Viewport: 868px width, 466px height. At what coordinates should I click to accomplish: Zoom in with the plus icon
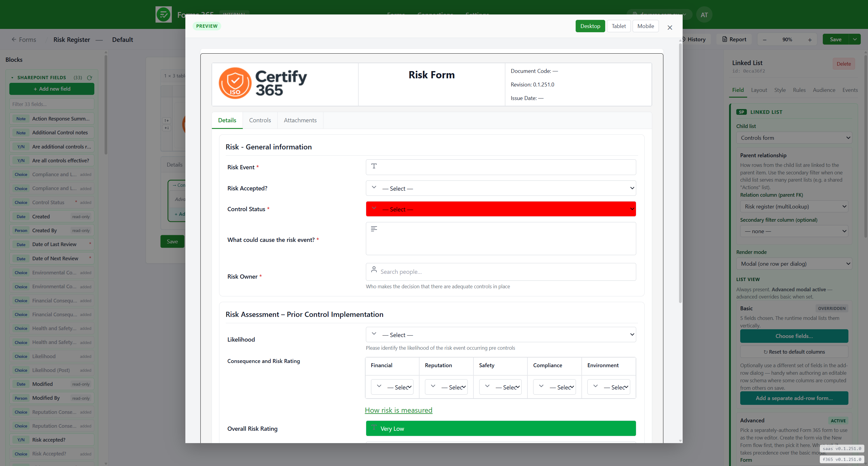point(810,40)
